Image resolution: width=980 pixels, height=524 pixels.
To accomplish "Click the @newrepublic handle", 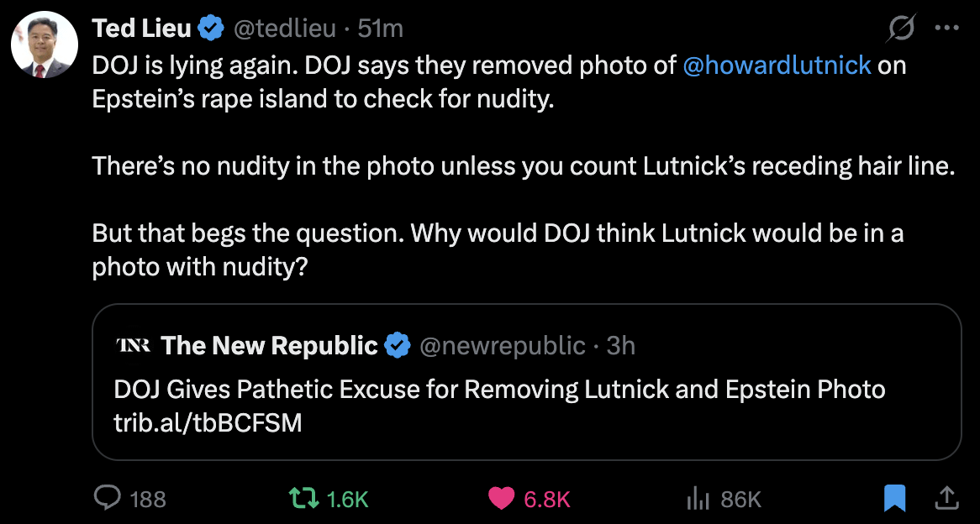I will pyautogui.click(x=502, y=345).
